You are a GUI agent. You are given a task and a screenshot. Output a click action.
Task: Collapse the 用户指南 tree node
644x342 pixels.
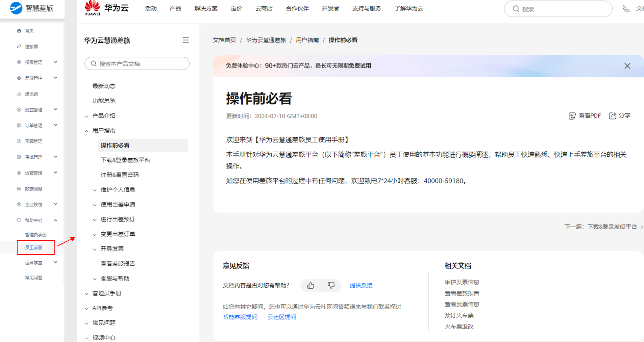pyautogui.click(x=86, y=131)
